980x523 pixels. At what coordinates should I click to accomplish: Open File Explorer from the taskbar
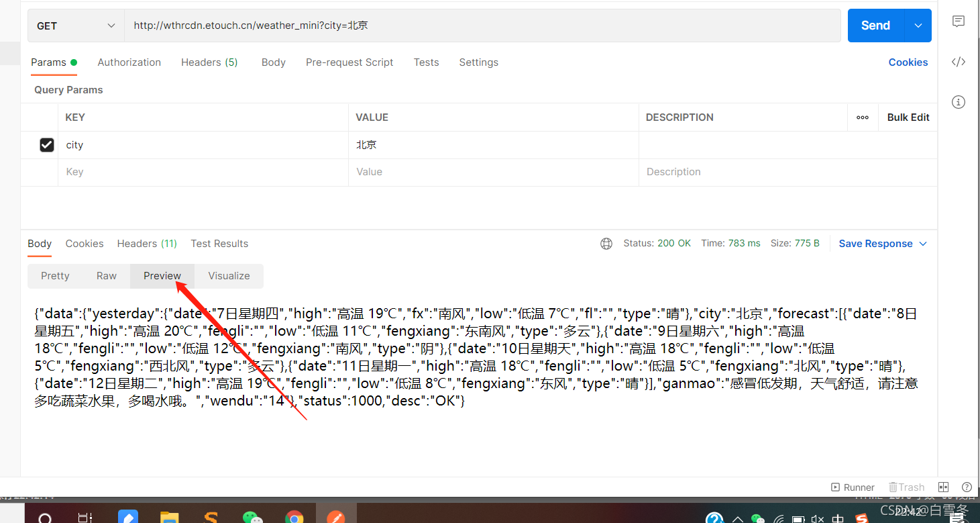pos(169,518)
